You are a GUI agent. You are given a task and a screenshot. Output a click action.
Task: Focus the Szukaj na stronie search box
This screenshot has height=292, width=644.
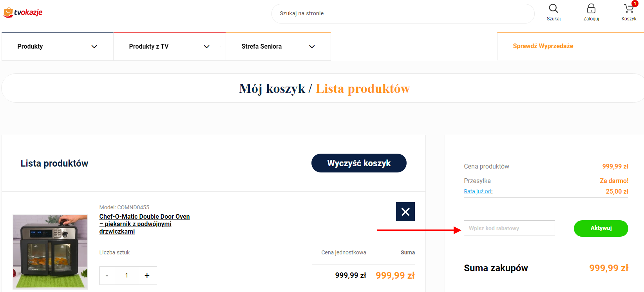tap(402, 14)
